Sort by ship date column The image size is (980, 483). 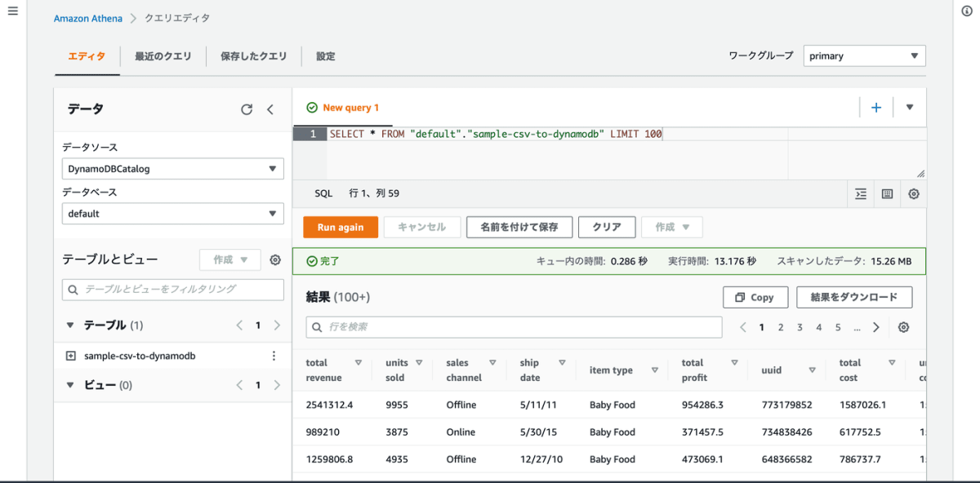(x=562, y=363)
